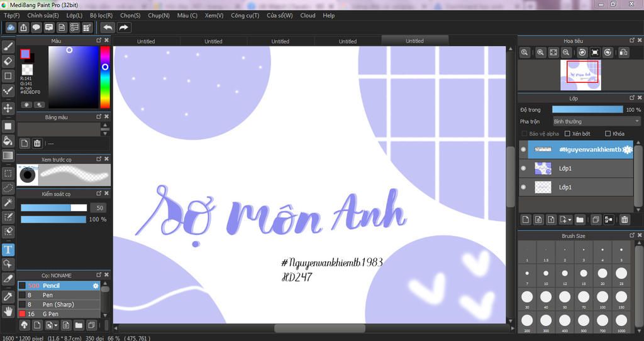Open the Cloud menu
Image resolution: width=644 pixels, height=341 pixels.
coord(308,15)
